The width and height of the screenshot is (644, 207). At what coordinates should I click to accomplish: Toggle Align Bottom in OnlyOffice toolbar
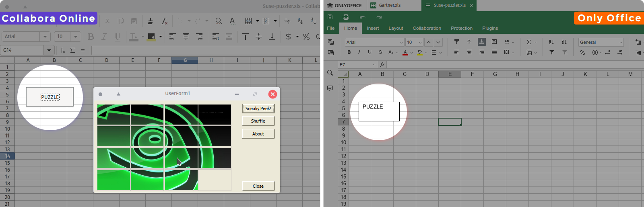482,42
